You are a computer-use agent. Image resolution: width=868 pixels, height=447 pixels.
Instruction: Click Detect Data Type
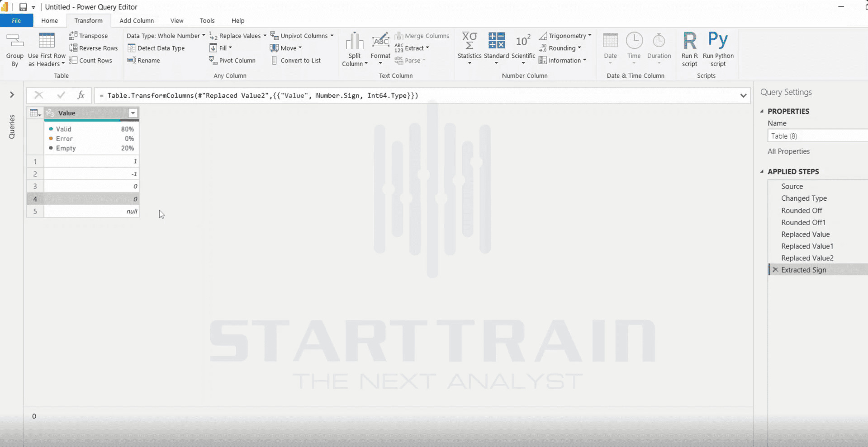point(156,48)
